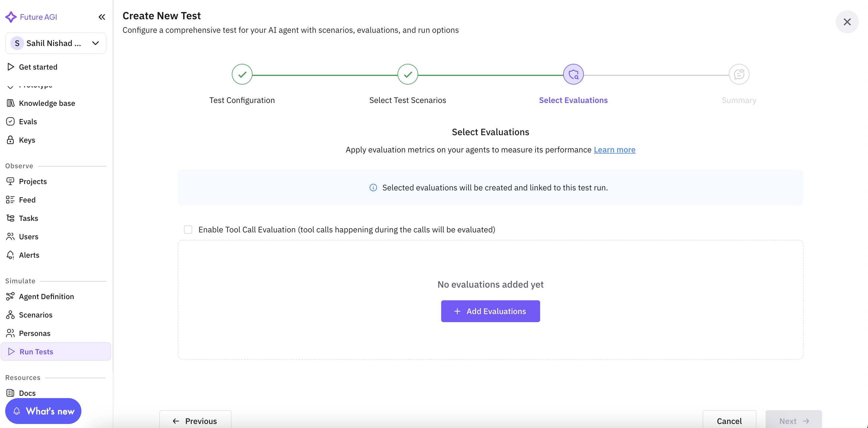Image resolution: width=868 pixels, height=428 pixels.
Task: Open the Feed panel
Action: [27, 200]
